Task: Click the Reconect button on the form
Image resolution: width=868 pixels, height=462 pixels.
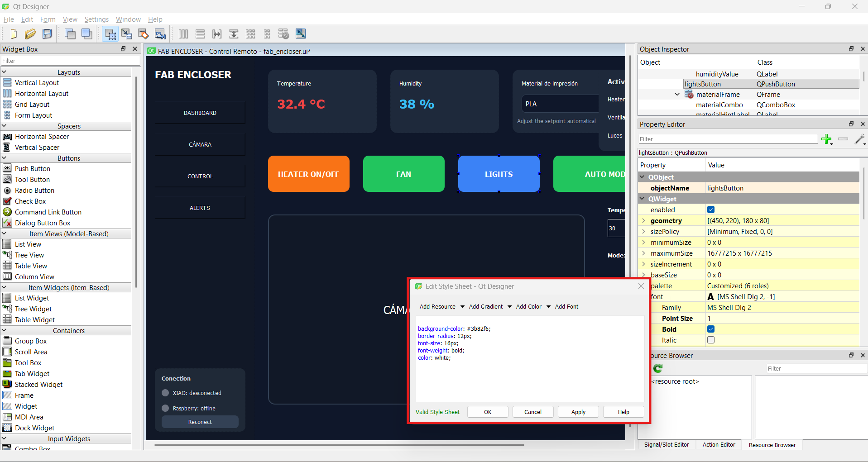Action: [200, 422]
